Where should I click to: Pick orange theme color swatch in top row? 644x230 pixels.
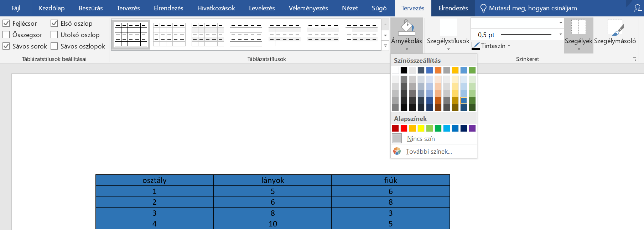coord(438,70)
